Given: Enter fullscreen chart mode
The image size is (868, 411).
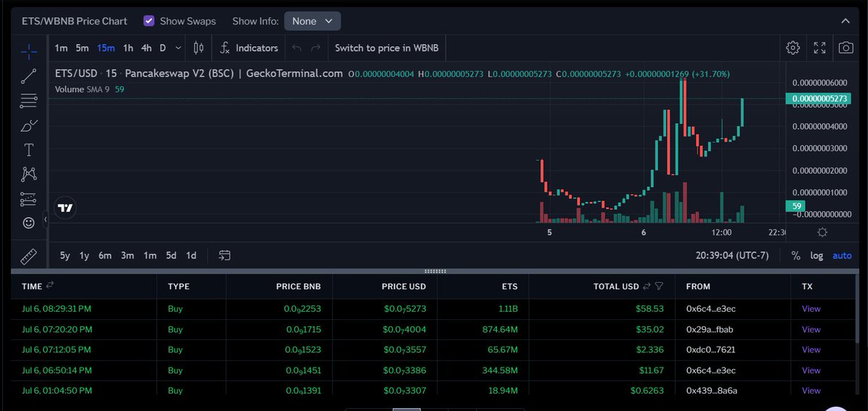Looking at the screenshot, I should tap(820, 48).
